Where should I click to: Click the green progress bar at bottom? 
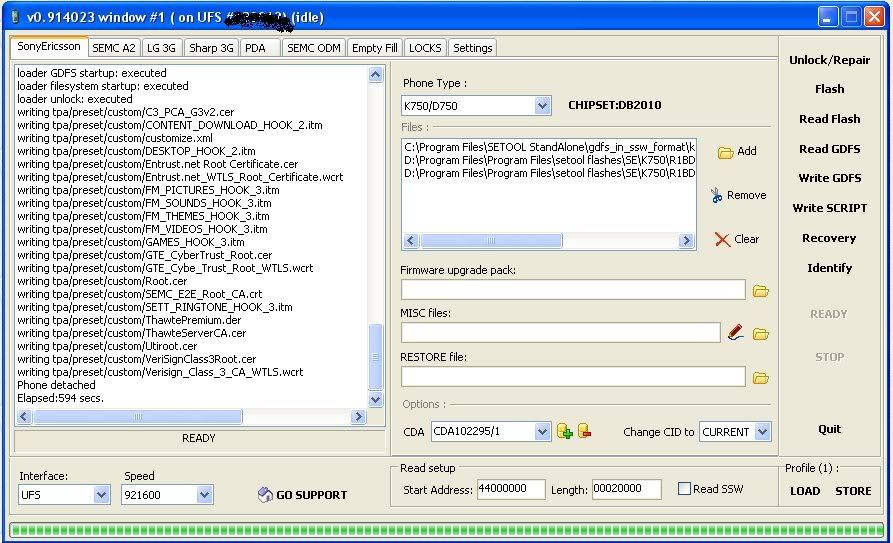click(446, 530)
